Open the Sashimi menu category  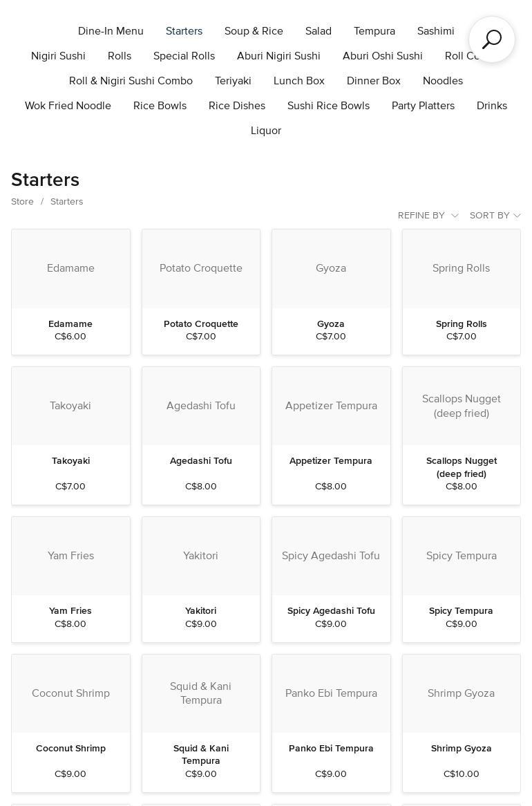pyautogui.click(x=435, y=31)
